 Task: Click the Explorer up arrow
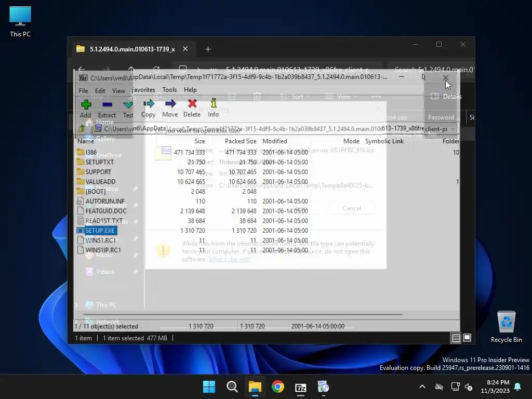click(131, 69)
